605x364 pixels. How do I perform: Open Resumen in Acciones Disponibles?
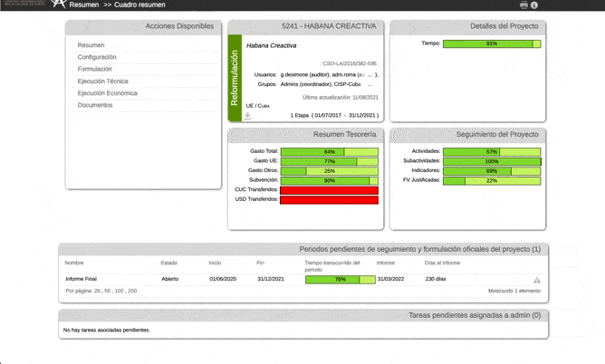pyautogui.click(x=91, y=45)
